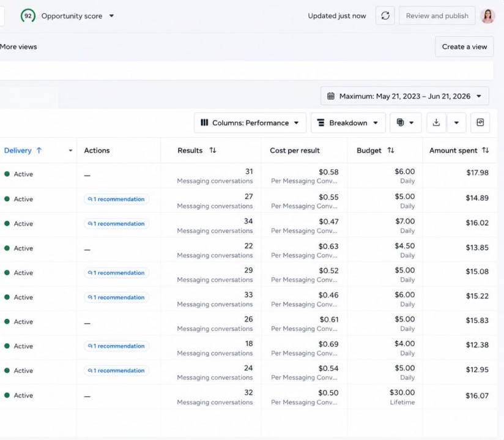Open the Maximum date range picker
Viewport: 504px width, 440px height.
pyautogui.click(x=404, y=96)
